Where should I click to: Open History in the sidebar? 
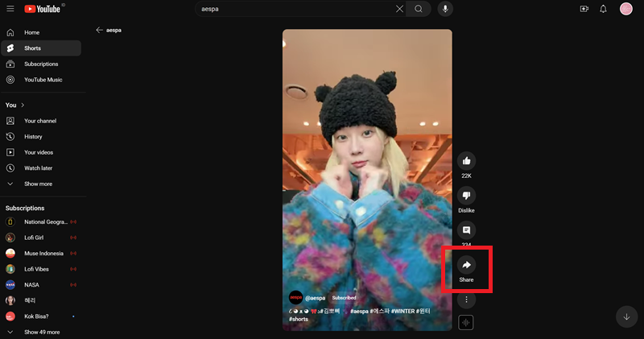[33, 137]
